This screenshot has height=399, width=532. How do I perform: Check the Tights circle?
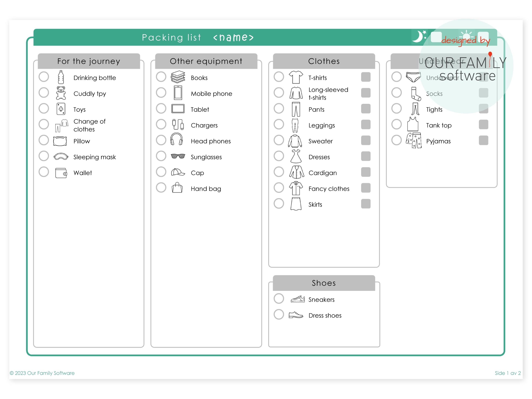tap(397, 108)
